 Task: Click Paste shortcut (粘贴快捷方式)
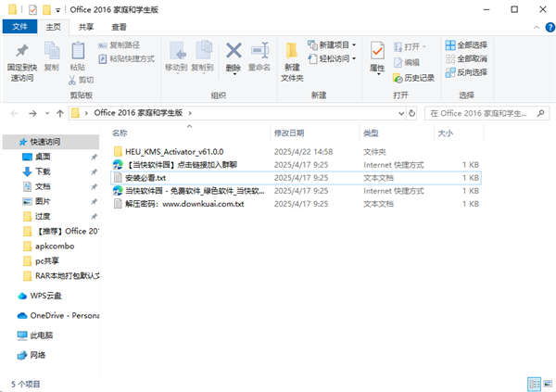(x=127, y=58)
